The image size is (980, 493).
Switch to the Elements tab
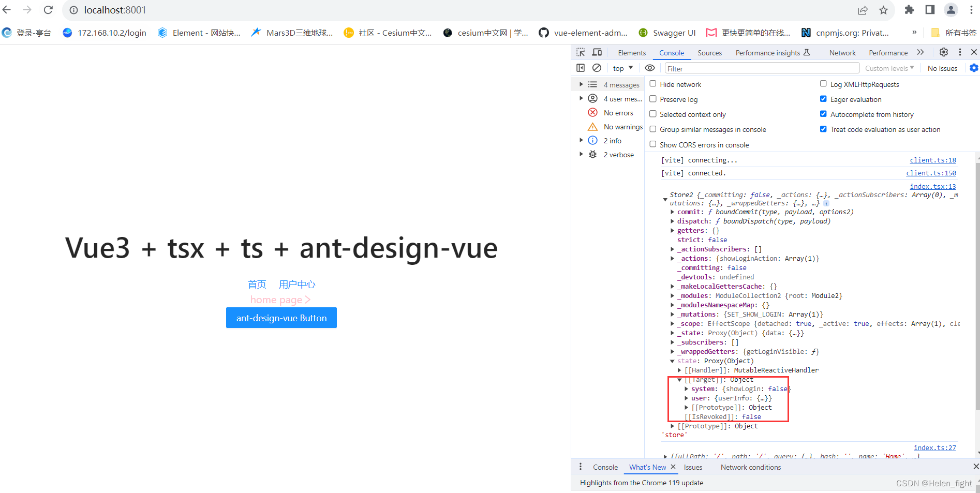(632, 53)
